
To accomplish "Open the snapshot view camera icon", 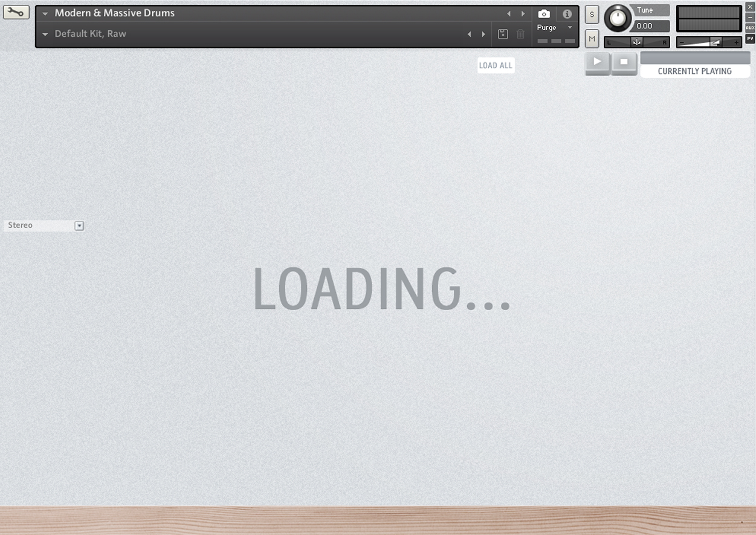I will point(544,14).
